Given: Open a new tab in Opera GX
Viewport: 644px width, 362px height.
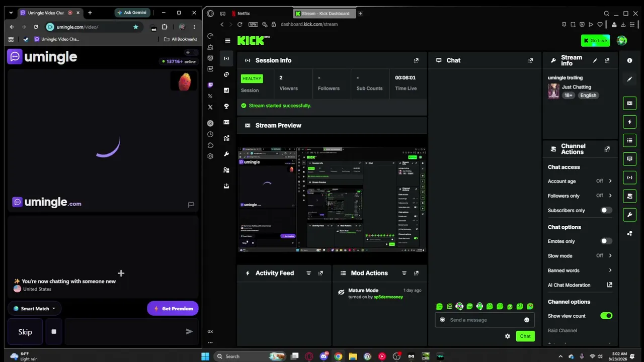Looking at the screenshot, I should [360, 14].
